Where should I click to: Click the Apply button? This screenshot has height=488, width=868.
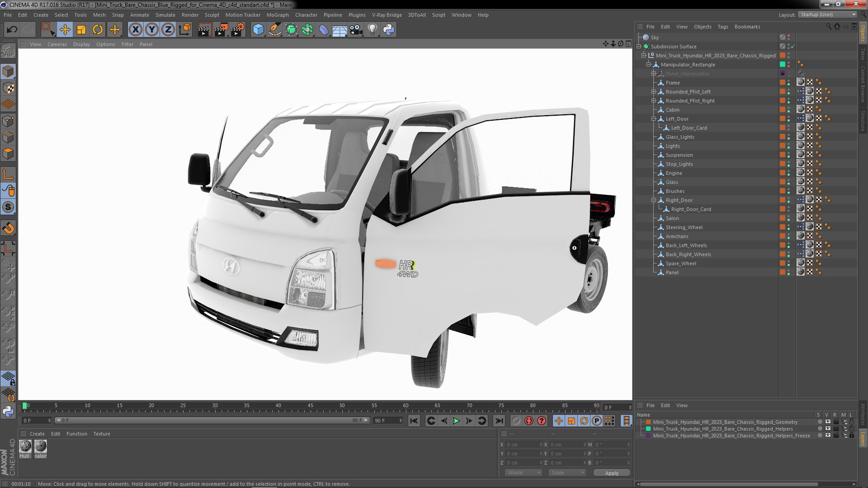(x=612, y=473)
